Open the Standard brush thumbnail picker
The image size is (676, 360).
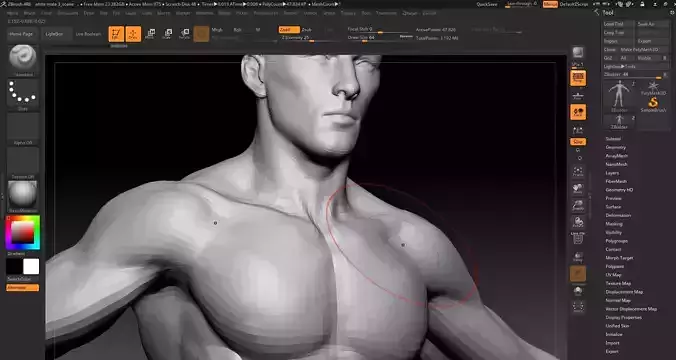point(23,58)
